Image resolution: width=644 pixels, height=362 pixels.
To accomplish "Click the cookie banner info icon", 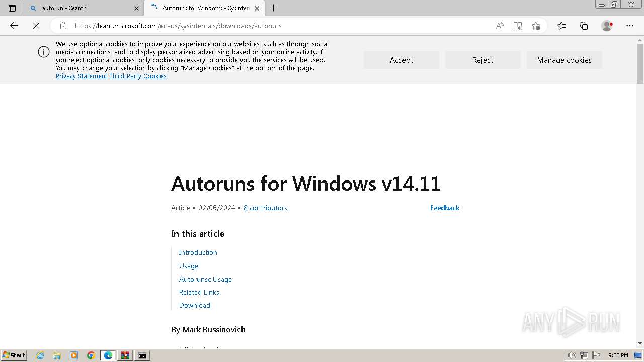I will 44,52.
